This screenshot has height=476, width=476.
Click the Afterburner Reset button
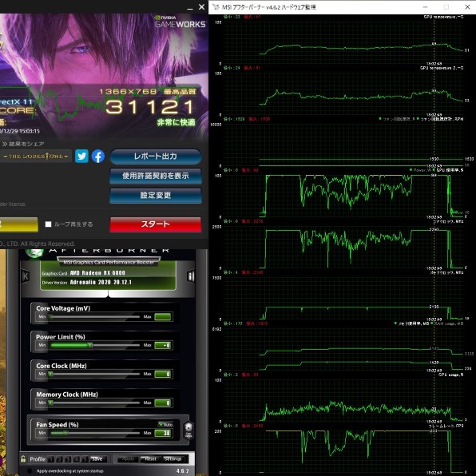point(151,459)
